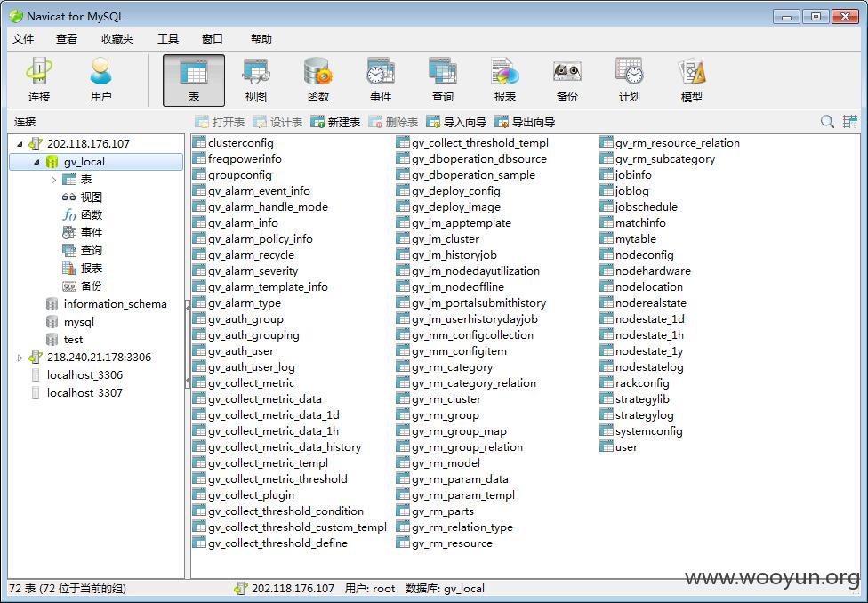Select the mysql database in tree
This screenshot has height=603, width=868.
click(70, 322)
